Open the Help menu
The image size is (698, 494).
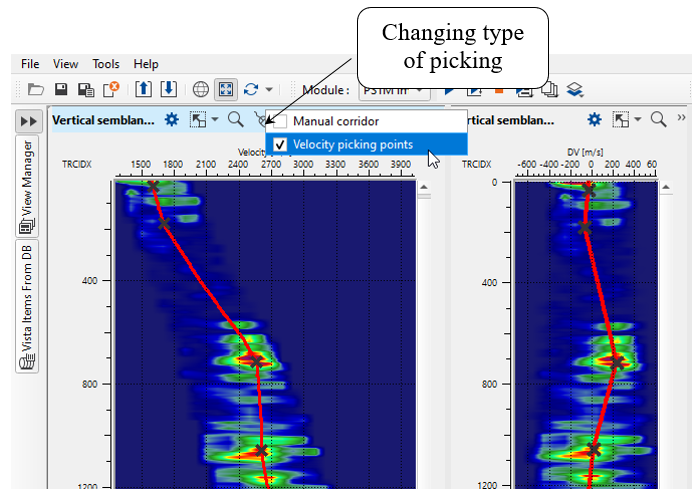pos(146,64)
